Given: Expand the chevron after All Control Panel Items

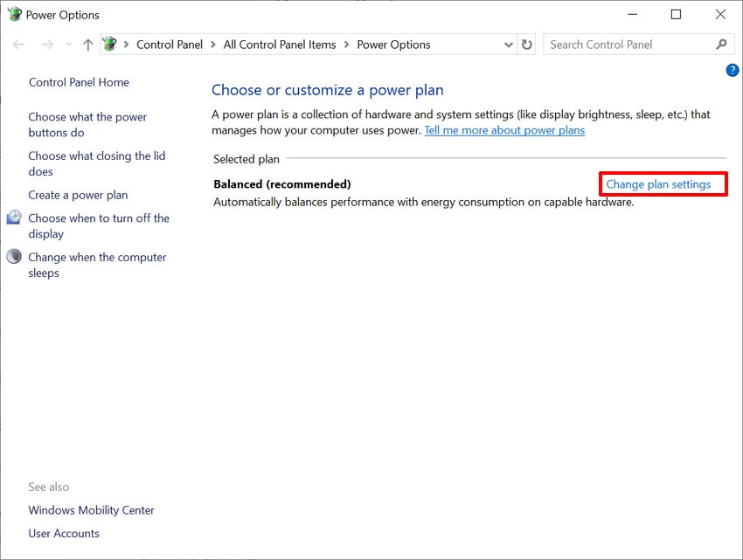Looking at the screenshot, I should coord(349,44).
